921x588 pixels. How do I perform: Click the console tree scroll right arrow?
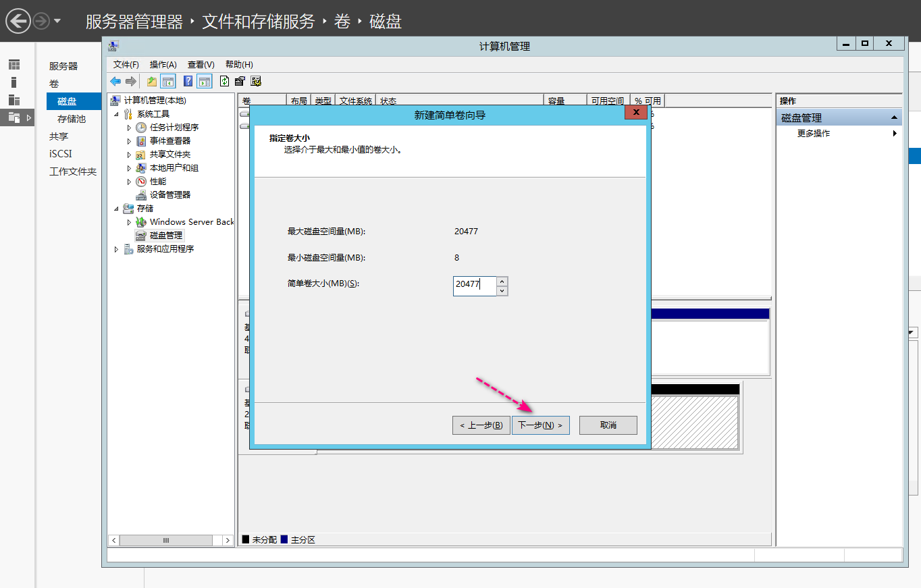(228, 541)
